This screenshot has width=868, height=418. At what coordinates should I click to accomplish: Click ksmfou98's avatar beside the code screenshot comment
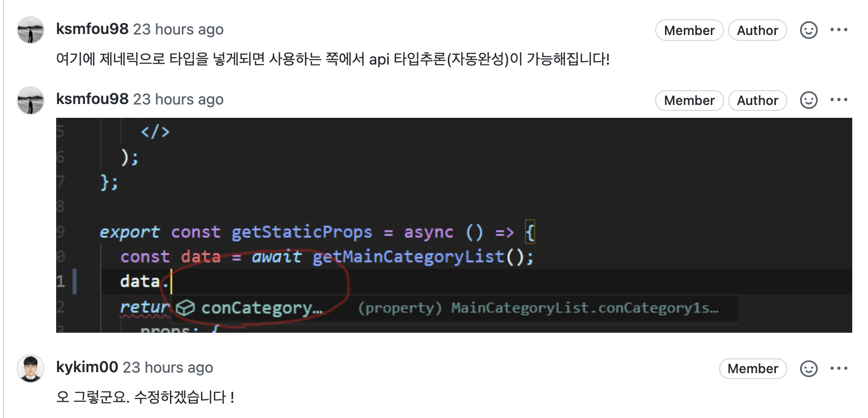(31, 101)
